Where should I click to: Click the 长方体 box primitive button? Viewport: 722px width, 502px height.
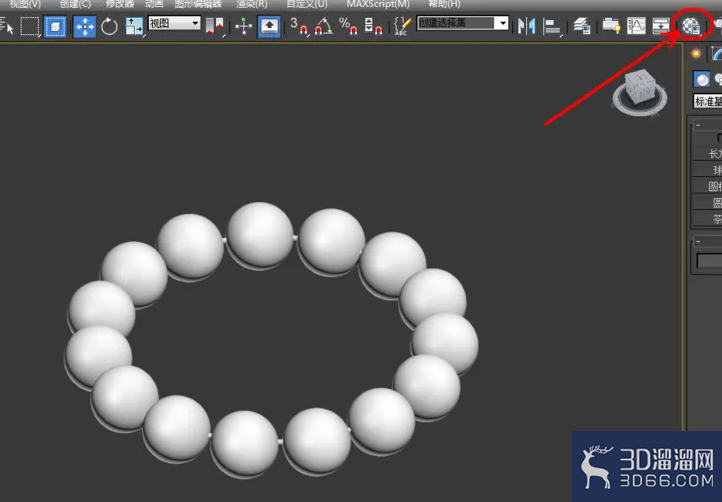[x=707, y=153]
